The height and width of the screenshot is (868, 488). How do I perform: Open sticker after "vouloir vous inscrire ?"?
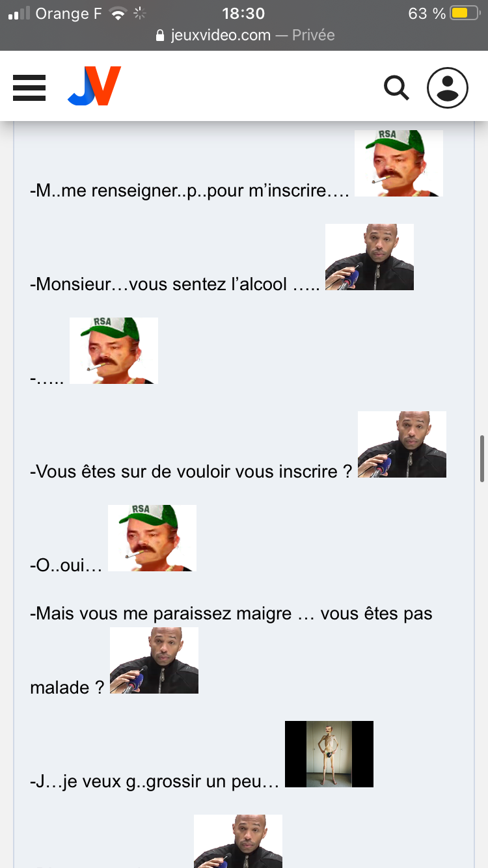402,444
